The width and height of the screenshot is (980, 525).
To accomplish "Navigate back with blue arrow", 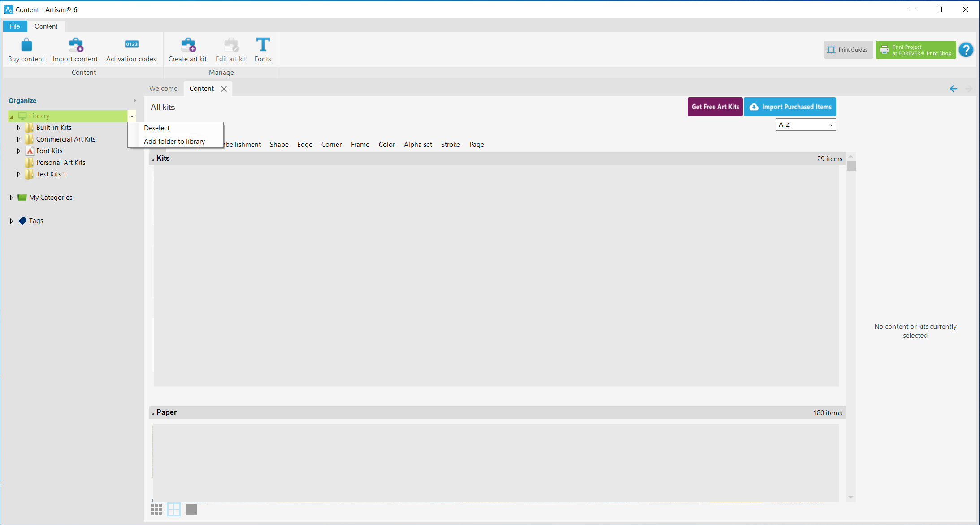I will click(954, 89).
